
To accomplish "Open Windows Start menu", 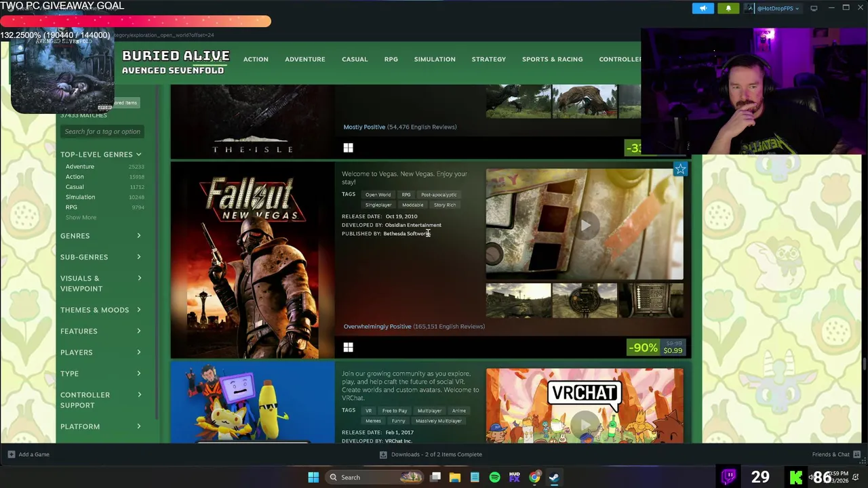I will coord(313,477).
